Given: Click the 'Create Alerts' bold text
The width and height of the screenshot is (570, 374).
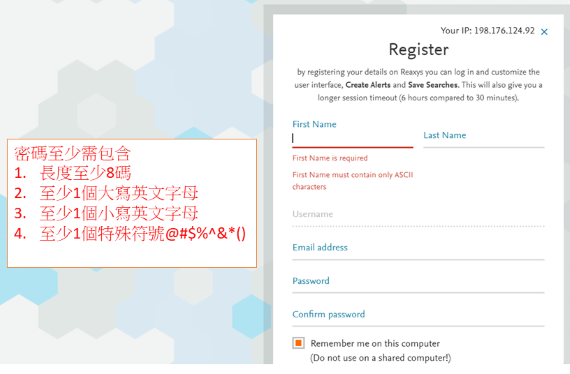Looking at the screenshot, I should click(x=368, y=85).
